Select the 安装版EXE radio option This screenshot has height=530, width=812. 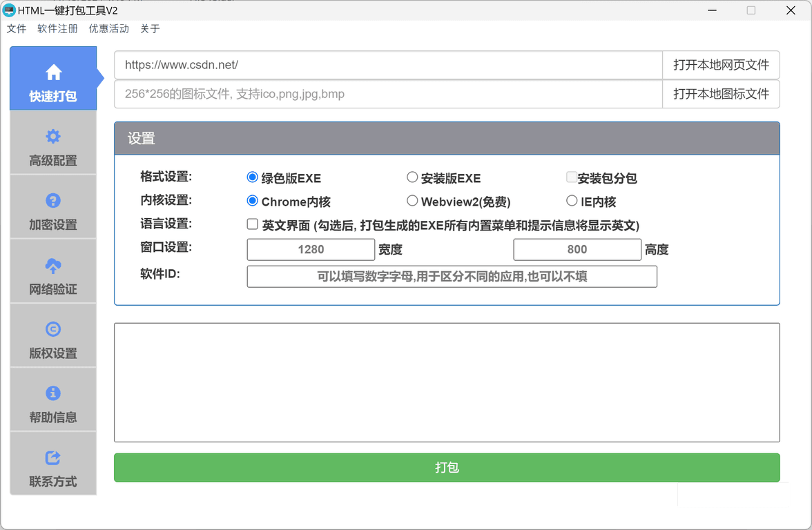412,177
